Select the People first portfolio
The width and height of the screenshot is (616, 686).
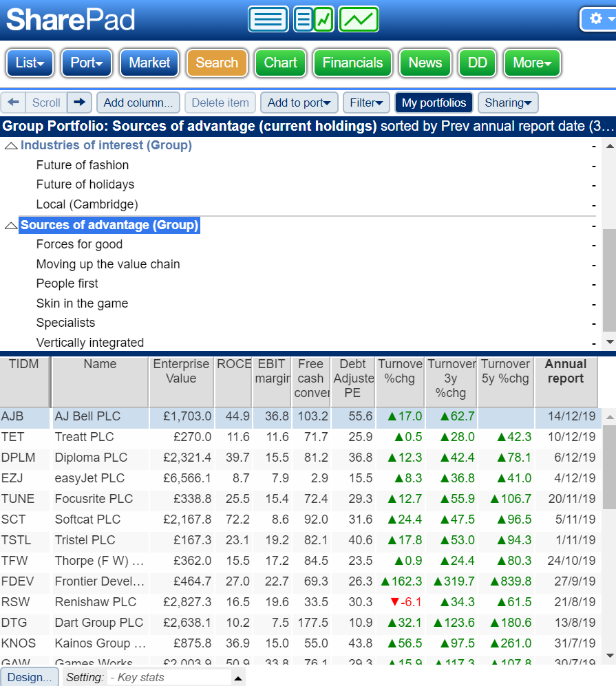tap(67, 283)
